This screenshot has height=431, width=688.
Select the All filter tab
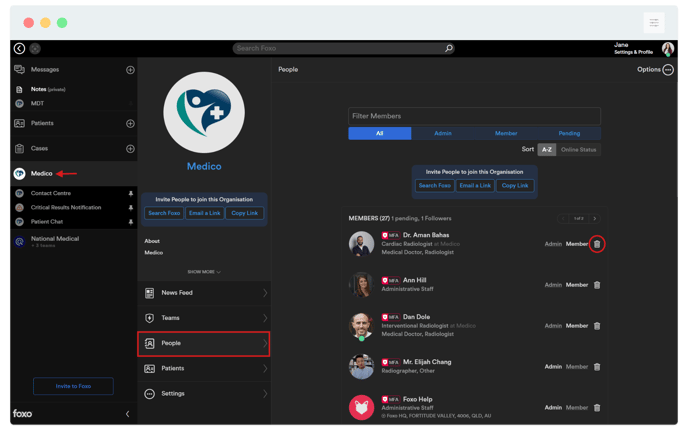click(x=380, y=133)
